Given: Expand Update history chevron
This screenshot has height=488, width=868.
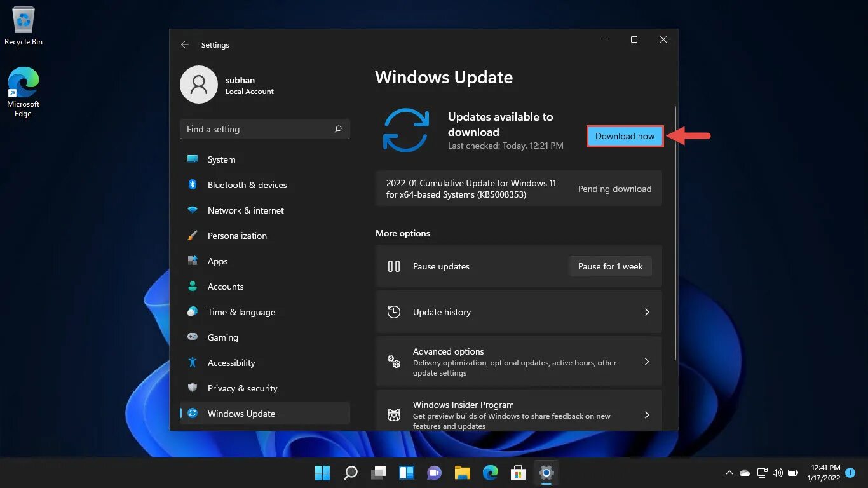Looking at the screenshot, I should (647, 312).
